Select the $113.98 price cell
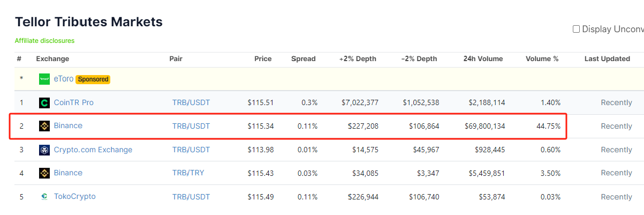 point(261,150)
